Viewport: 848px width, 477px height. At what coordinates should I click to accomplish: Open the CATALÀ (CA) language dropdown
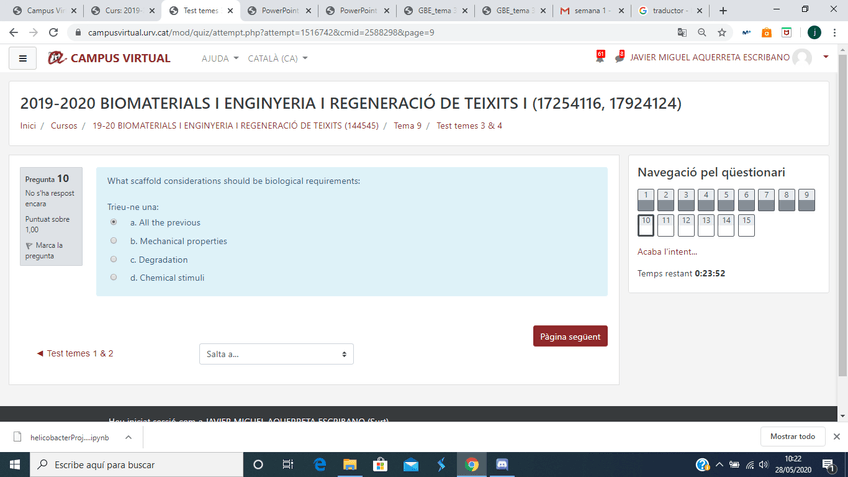point(278,58)
